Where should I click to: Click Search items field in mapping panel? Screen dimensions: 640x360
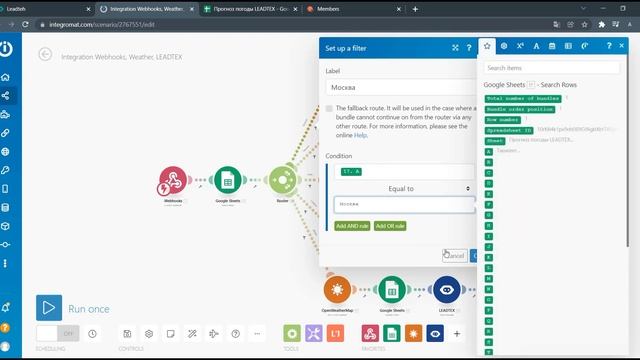click(551, 68)
